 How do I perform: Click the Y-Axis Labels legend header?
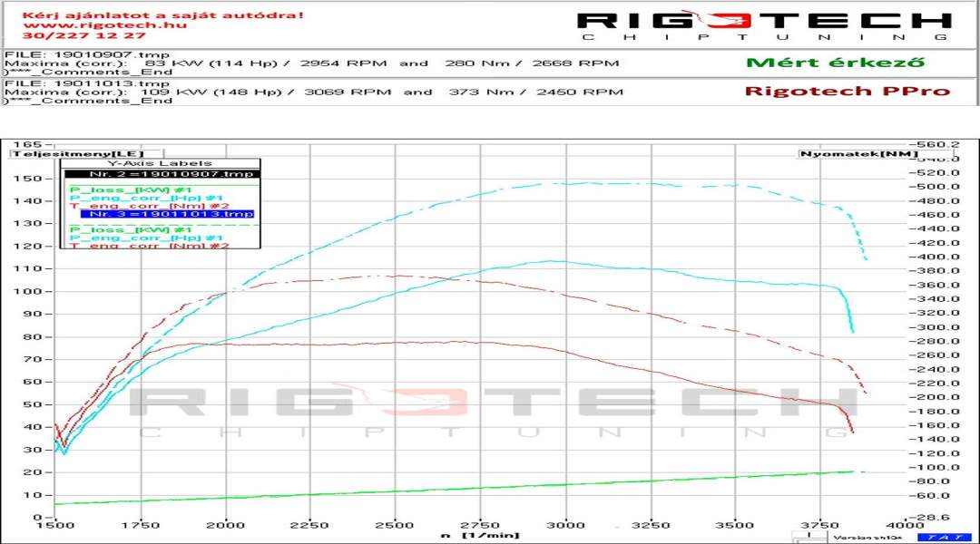tap(162, 163)
